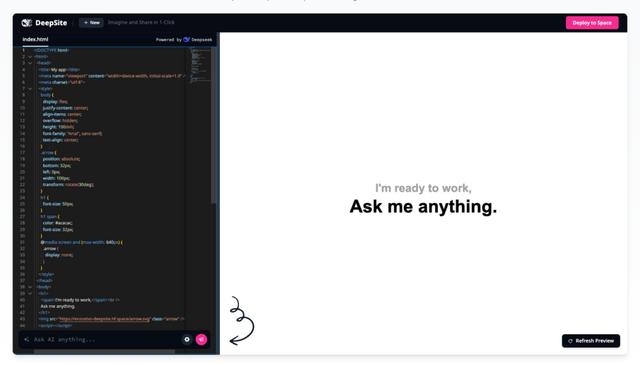Viewport: 640px width, 365px height.
Task: Collapse the style block on line 7
Action: tap(30, 89)
